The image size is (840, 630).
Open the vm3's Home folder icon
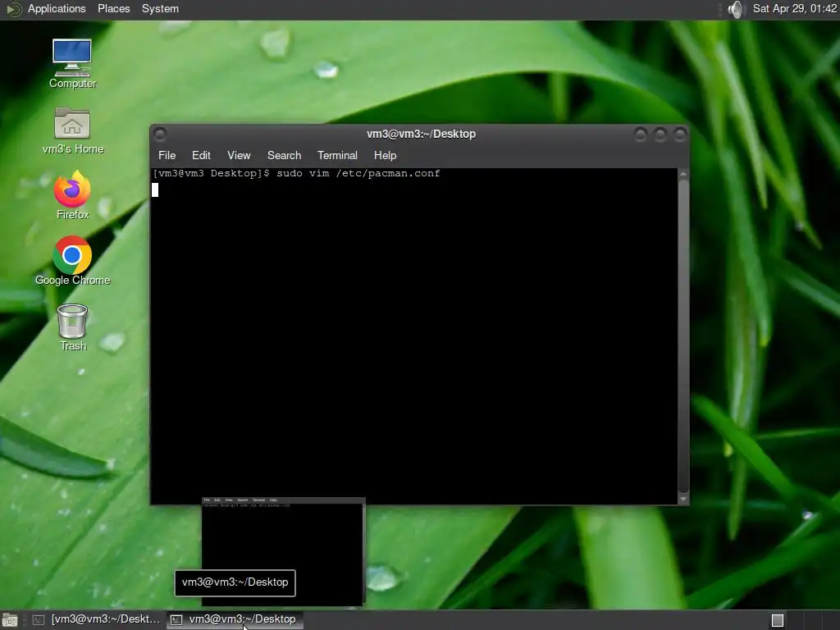(x=72, y=130)
